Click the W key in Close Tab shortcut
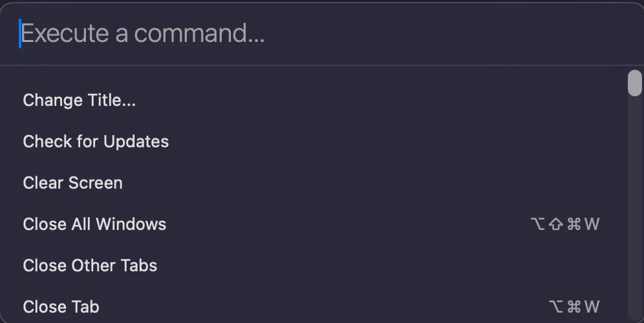This screenshot has height=323, width=644. pyautogui.click(x=592, y=307)
